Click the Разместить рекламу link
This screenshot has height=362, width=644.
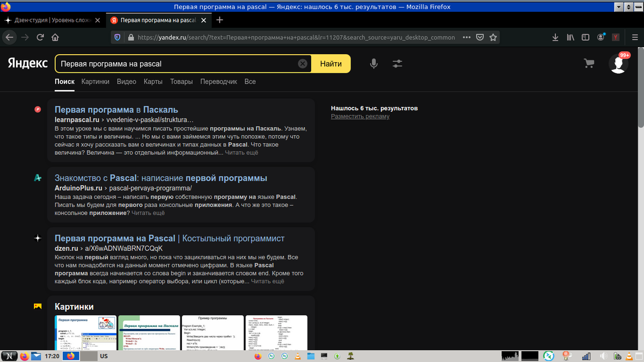point(360,116)
